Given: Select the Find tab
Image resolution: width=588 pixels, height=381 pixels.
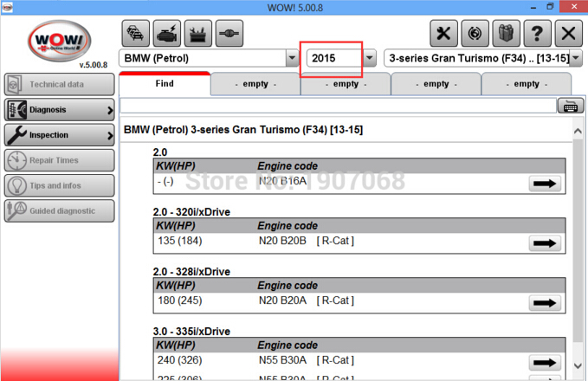Looking at the screenshot, I should click(165, 84).
